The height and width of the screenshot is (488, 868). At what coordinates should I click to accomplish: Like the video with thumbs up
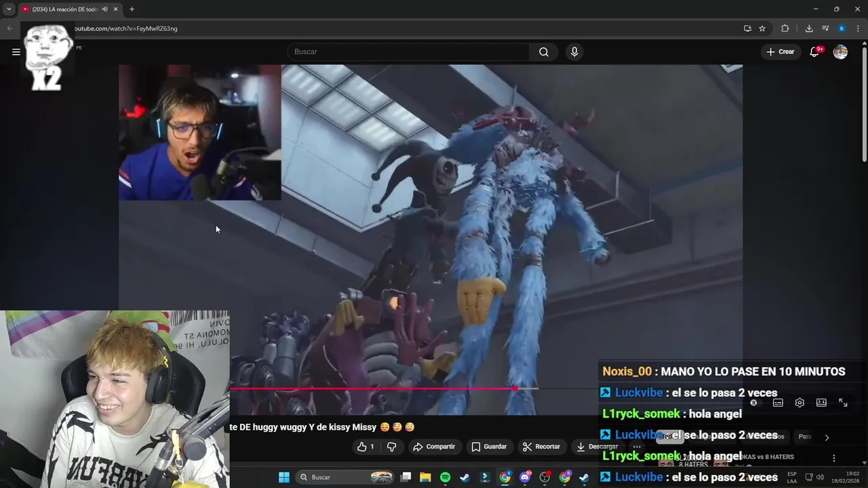pos(366,447)
